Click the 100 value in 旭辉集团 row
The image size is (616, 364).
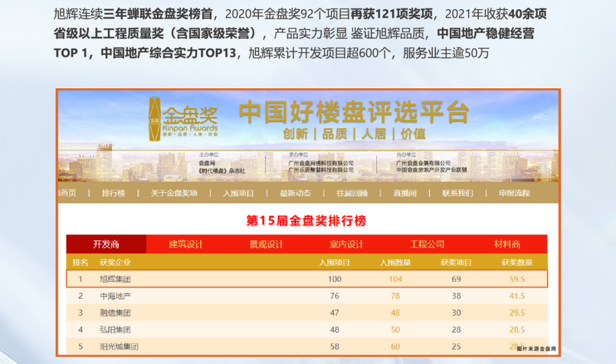[335, 279]
